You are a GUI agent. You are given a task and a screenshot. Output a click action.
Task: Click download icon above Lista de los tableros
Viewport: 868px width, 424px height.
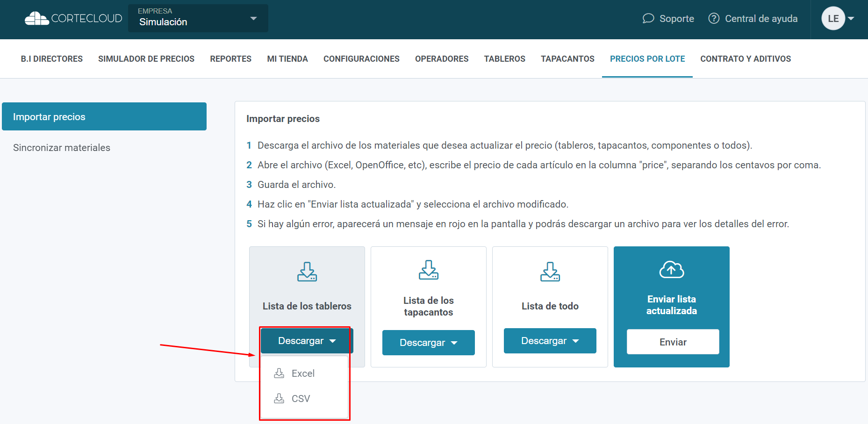[307, 272]
